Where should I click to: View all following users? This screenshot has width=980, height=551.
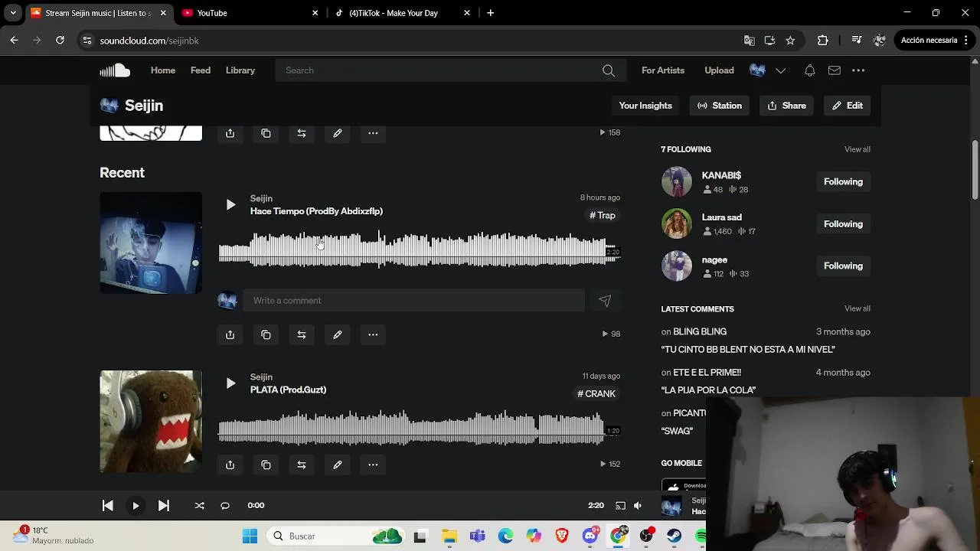pyautogui.click(x=857, y=149)
